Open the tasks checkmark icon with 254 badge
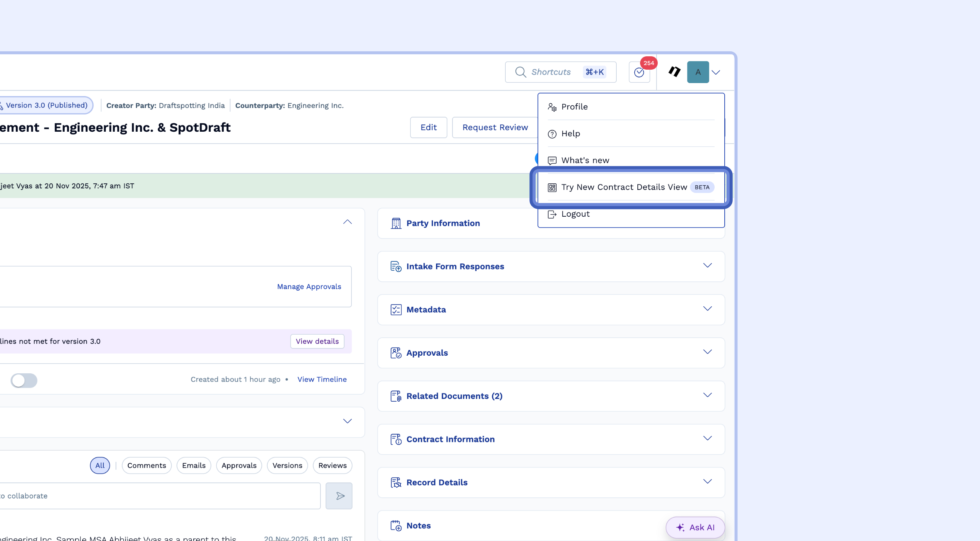 (x=639, y=72)
